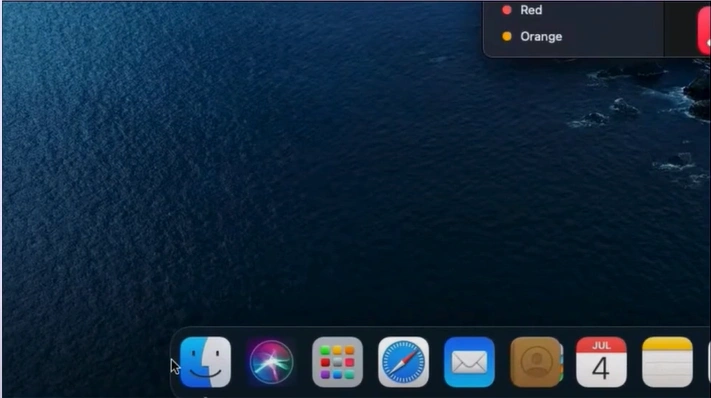Open Launchpad app grid
Viewport: 711px width, 398px height.
pos(337,362)
